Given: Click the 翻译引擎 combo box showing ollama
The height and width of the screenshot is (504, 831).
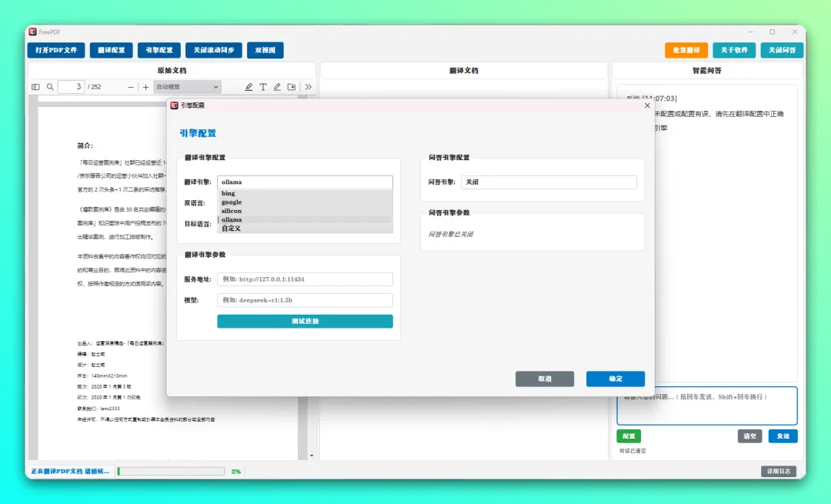Looking at the screenshot, I should (x=305, y=182).
